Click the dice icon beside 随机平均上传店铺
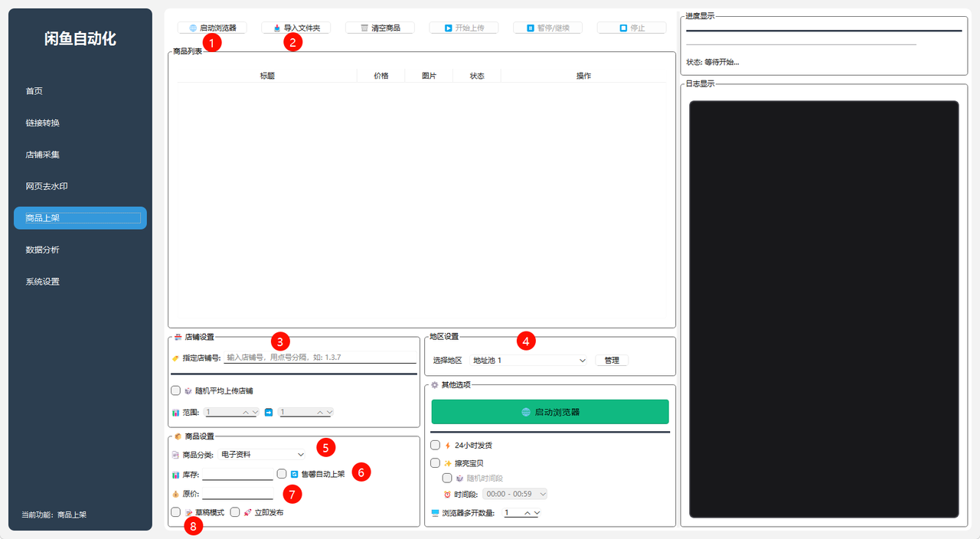 (x=188, y=390)
